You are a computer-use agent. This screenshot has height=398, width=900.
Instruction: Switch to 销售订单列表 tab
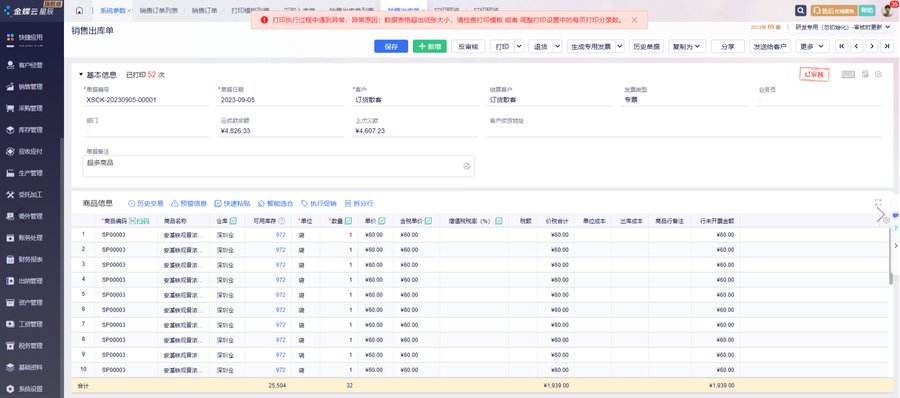158,11
